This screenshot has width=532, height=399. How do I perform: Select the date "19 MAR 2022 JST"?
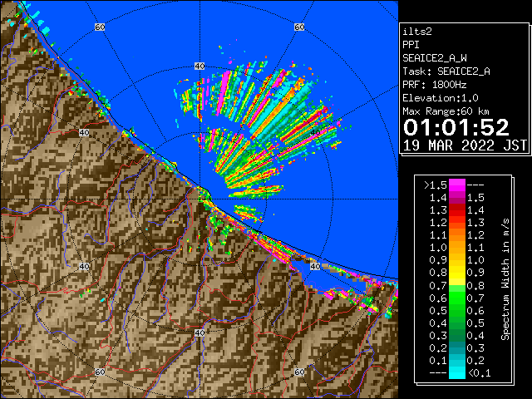[x=465, y=145]
